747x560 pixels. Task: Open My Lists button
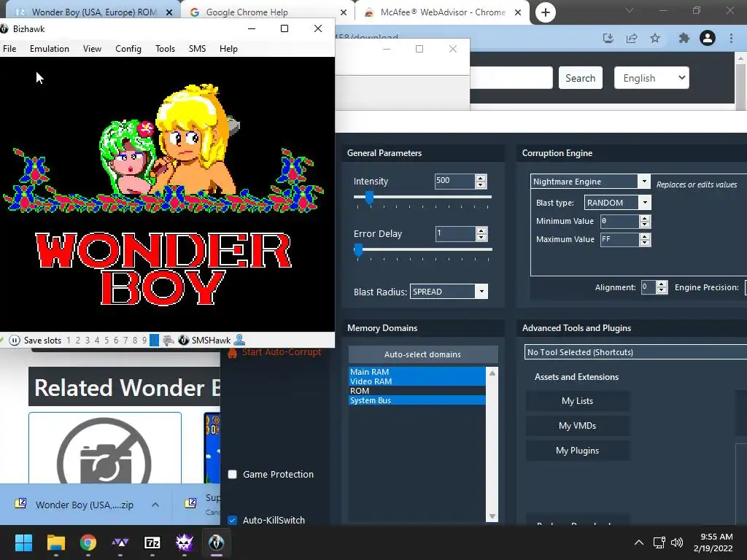click(x=578, y=401)
